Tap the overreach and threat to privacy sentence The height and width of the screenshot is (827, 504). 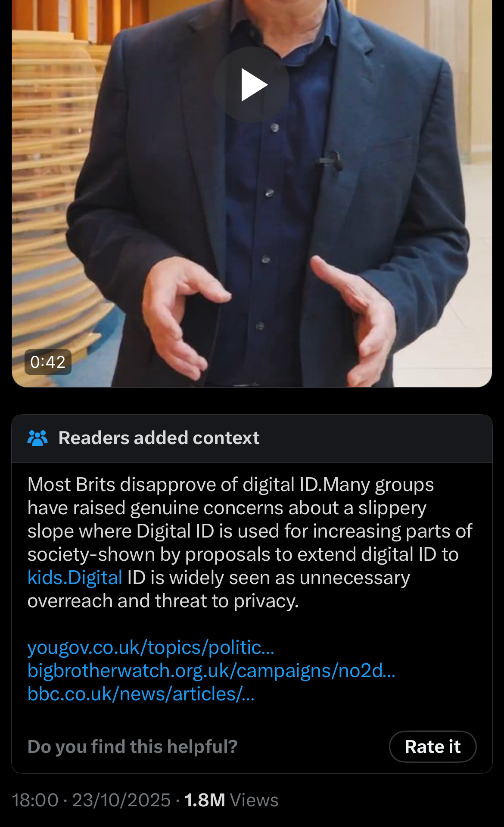(163, 600)
